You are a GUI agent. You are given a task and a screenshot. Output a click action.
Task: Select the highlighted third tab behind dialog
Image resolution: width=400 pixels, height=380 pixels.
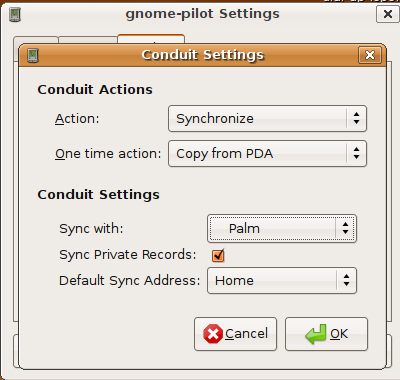tap(151, 39)
